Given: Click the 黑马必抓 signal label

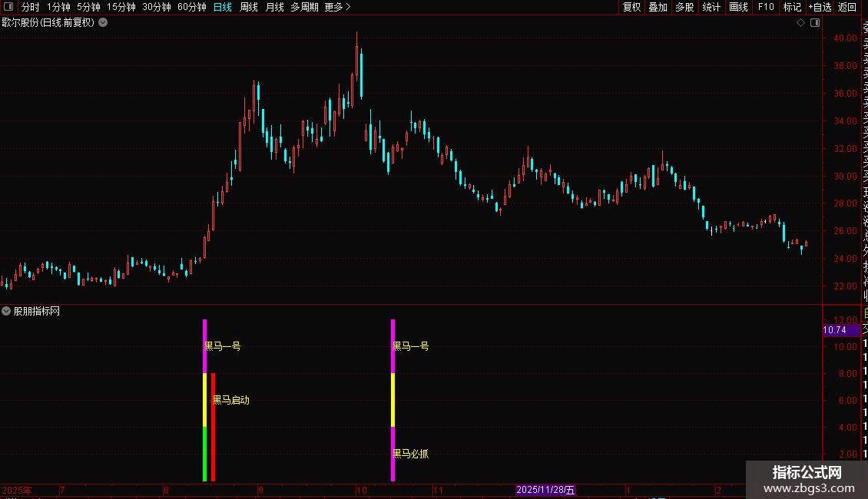Looking at the screenshot, I should point(410,454).
